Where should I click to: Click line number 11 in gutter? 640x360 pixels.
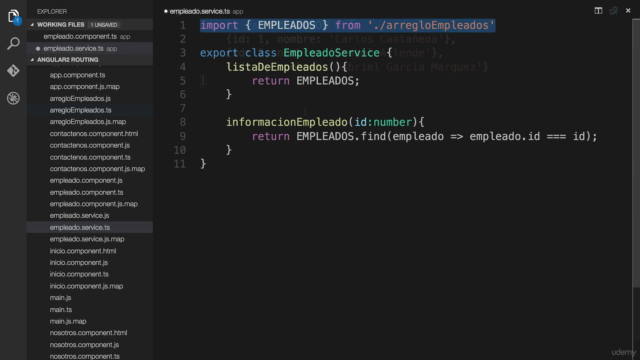(180, 164)
